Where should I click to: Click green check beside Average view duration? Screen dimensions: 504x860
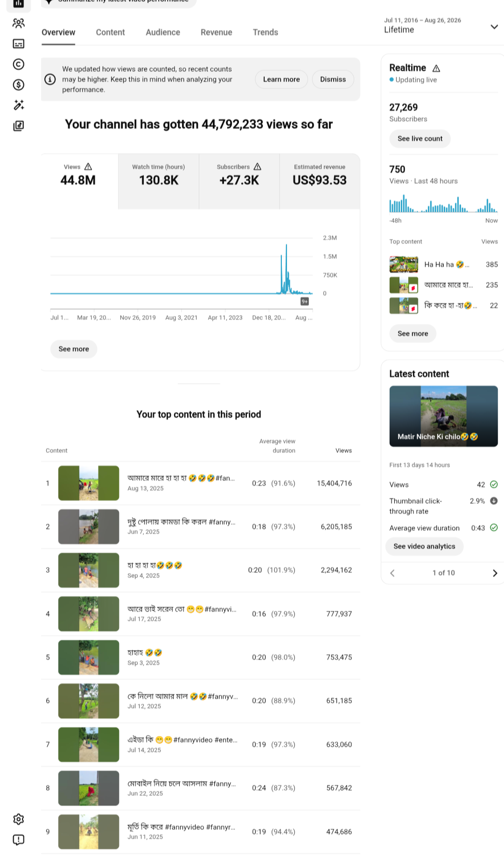coord(494,528)
